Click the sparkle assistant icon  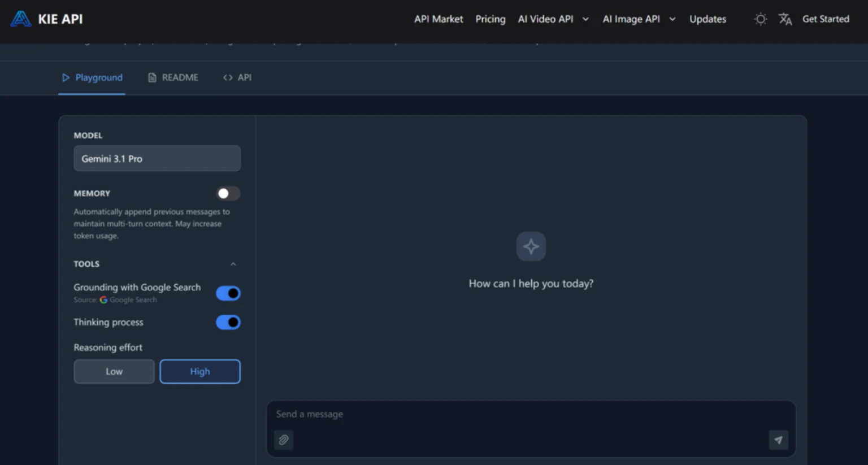[531, 246]
